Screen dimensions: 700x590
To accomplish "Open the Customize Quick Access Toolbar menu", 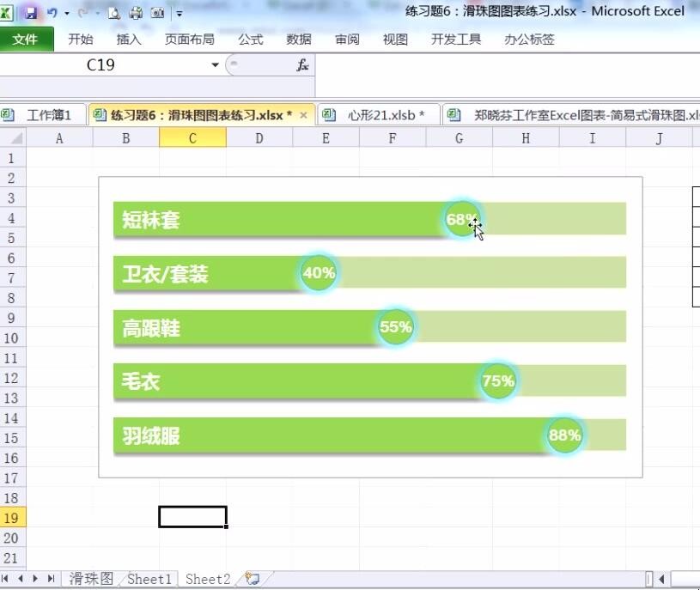I will click(179, 12).
